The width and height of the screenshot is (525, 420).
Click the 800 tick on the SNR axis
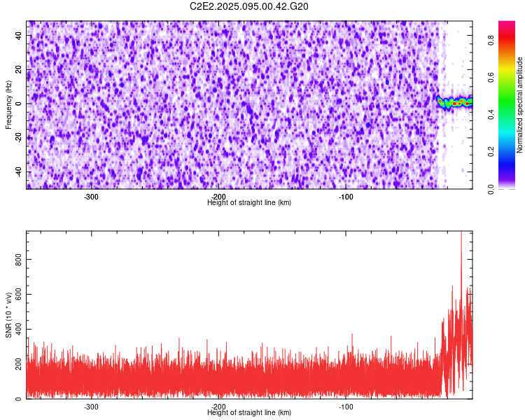(x=18, y=260)
